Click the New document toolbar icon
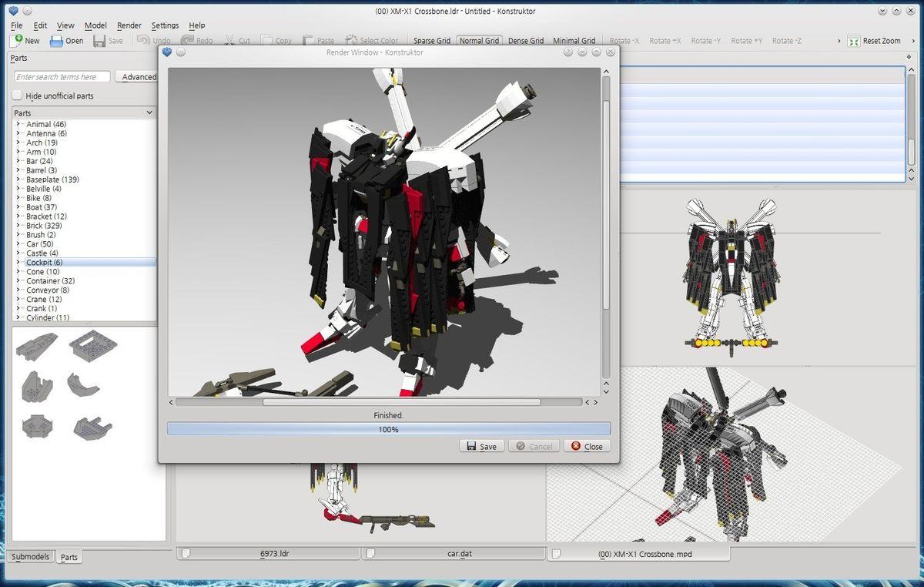Viewport: 924px width, 587px height. coord(17,41)
